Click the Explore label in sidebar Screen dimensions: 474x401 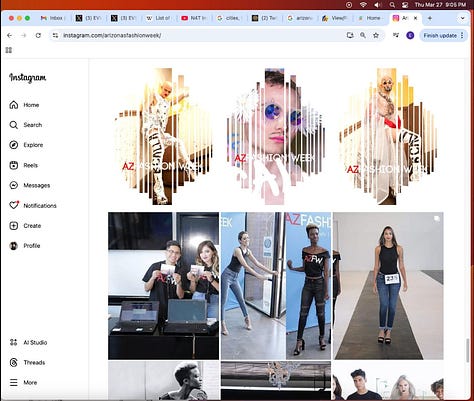click(x=33, y=145)
